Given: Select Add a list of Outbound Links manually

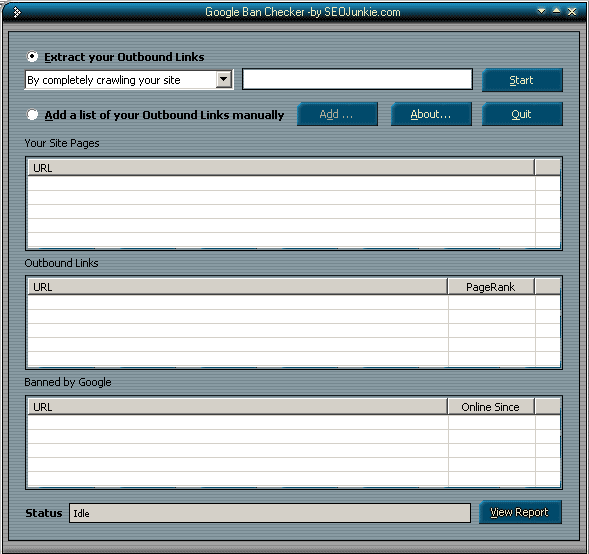Looking at the screenshot, I should [32, 115].
